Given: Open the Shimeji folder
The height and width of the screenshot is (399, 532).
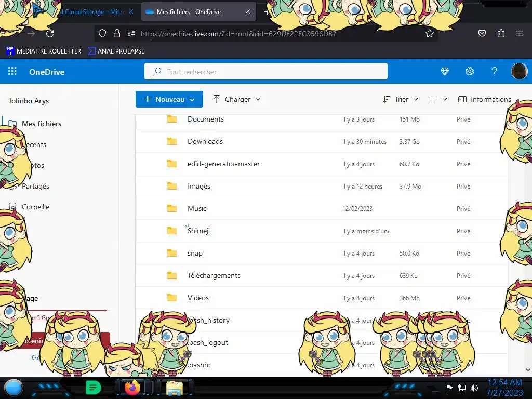Looking at the screenshot, I should (x=198, y=231).
